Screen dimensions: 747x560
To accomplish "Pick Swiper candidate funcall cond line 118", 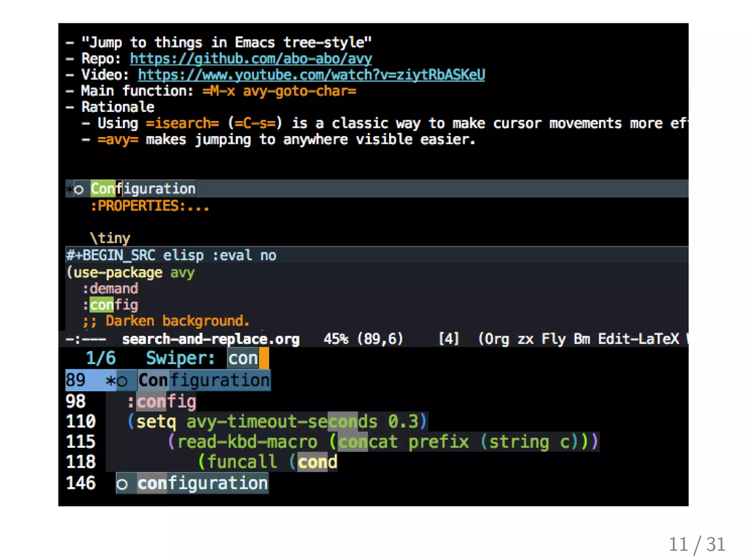I will pyautogui.click(x=268, y=462).
